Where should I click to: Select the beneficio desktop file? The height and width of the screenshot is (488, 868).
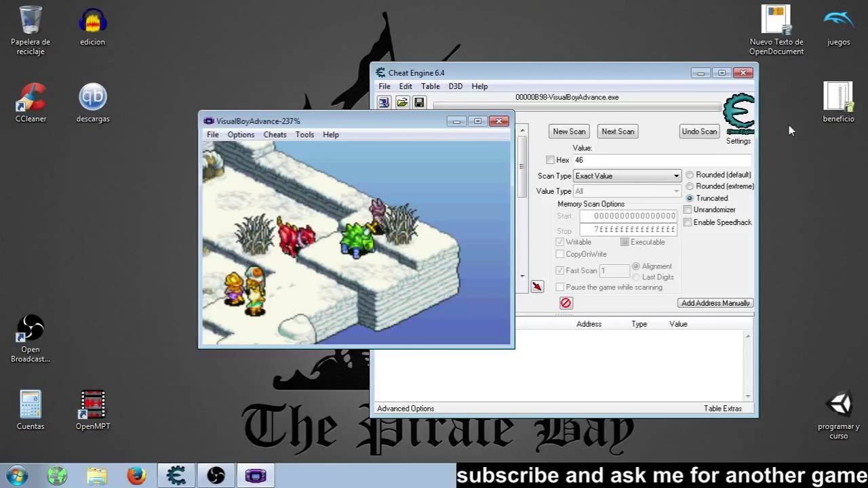tap(839, 103)
